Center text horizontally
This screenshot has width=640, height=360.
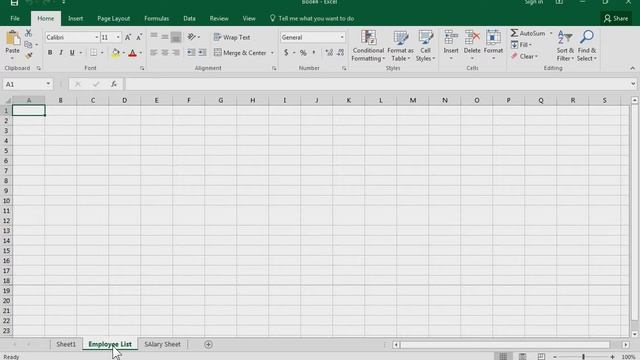(x=165, y=53)
